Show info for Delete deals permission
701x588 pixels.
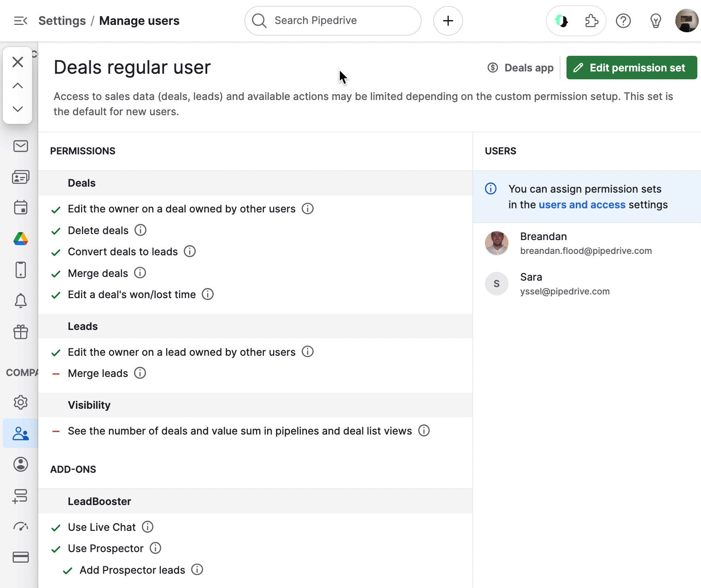tap(140, 230)
